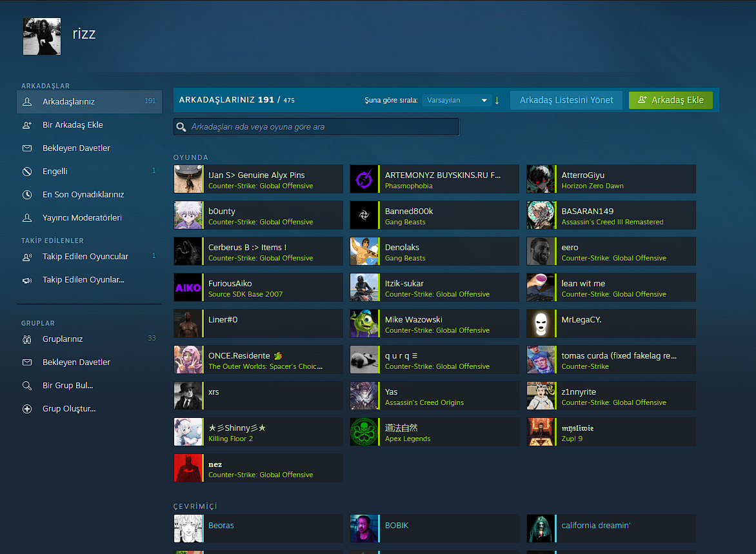
Task: Click the Takip Edilen Oyuncular icon
Action: click(x=27, y=257)
